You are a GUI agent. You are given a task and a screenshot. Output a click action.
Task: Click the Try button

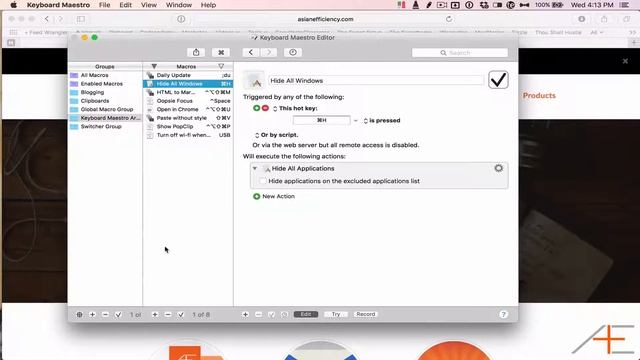[336, 314]
